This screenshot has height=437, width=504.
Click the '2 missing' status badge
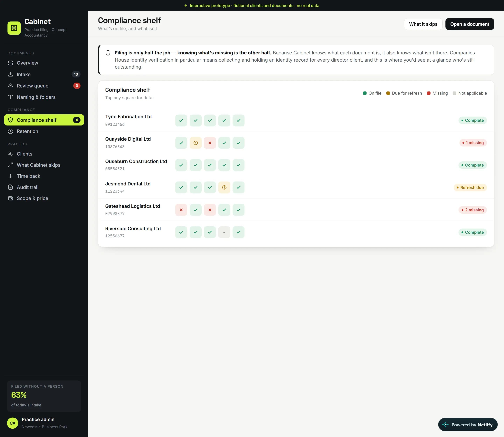pos(472,210)
